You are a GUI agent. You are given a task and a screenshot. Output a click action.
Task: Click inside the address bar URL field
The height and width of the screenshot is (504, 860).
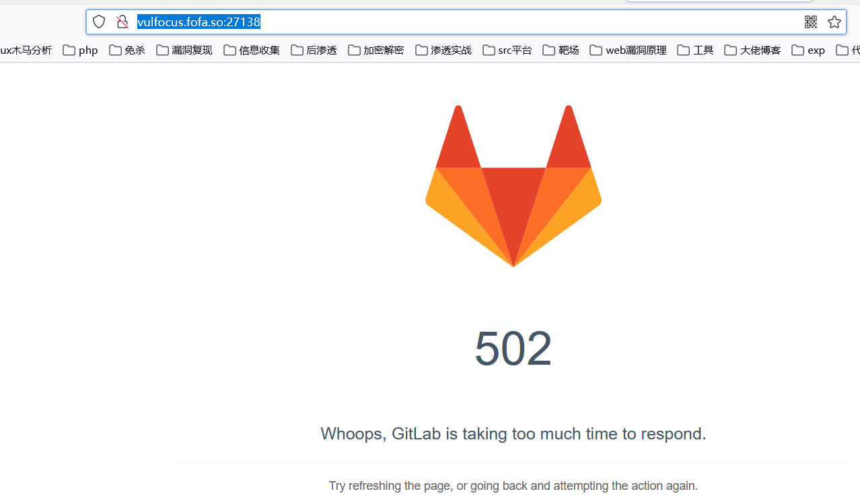click(x=199, y=22)
